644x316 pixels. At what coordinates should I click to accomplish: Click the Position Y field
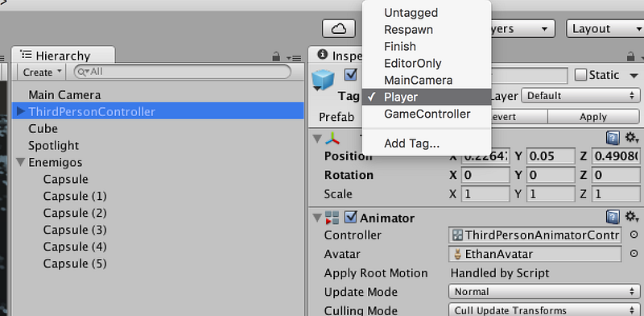point(551,156)
